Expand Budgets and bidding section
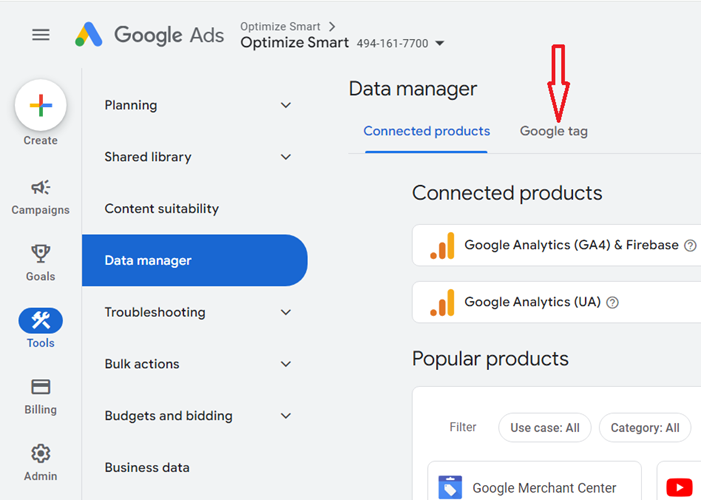 [x=286, y=416]
